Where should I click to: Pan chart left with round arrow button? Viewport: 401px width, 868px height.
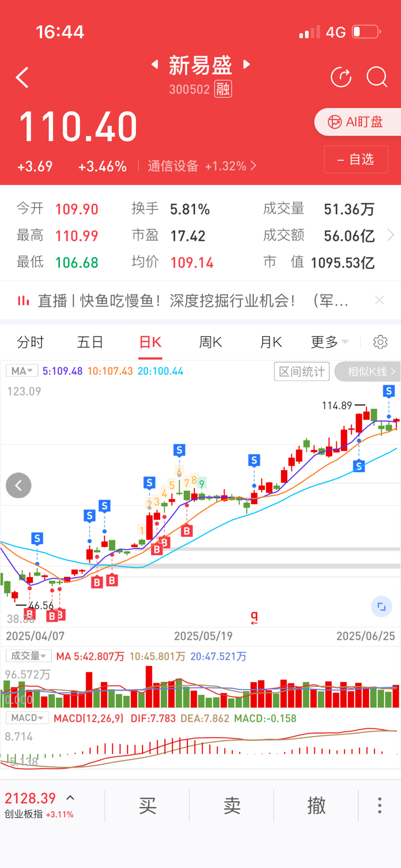click(x=19, y=485)
